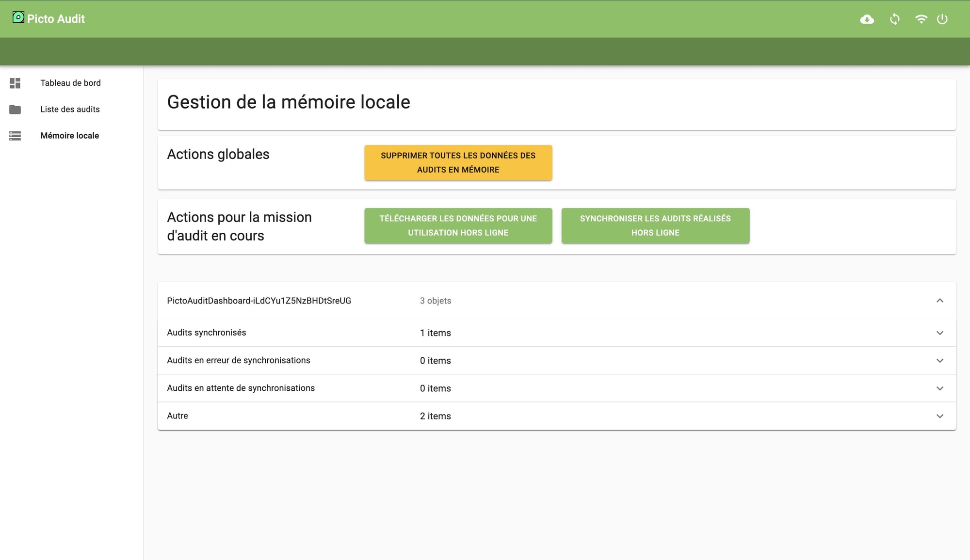
Task: Click the folder icon for audits list
Action: click(x=15, y=110)
